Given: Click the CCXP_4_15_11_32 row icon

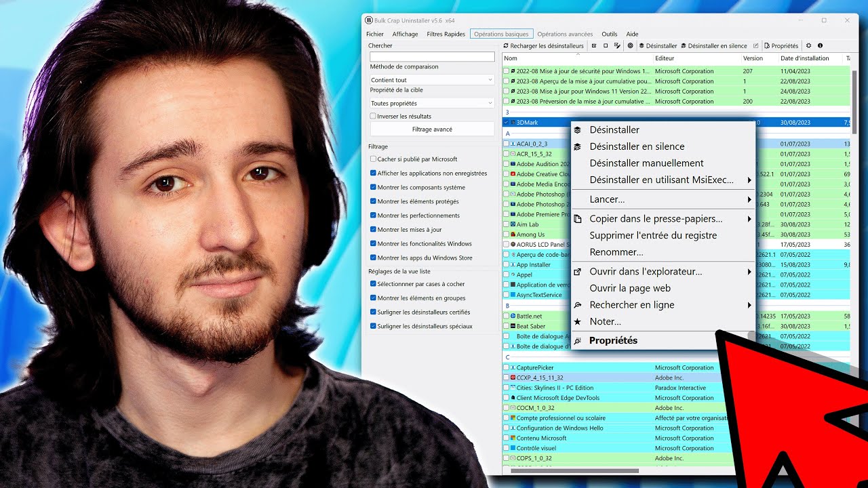Looking at the screenshot, I should click(x=513, y=378).
